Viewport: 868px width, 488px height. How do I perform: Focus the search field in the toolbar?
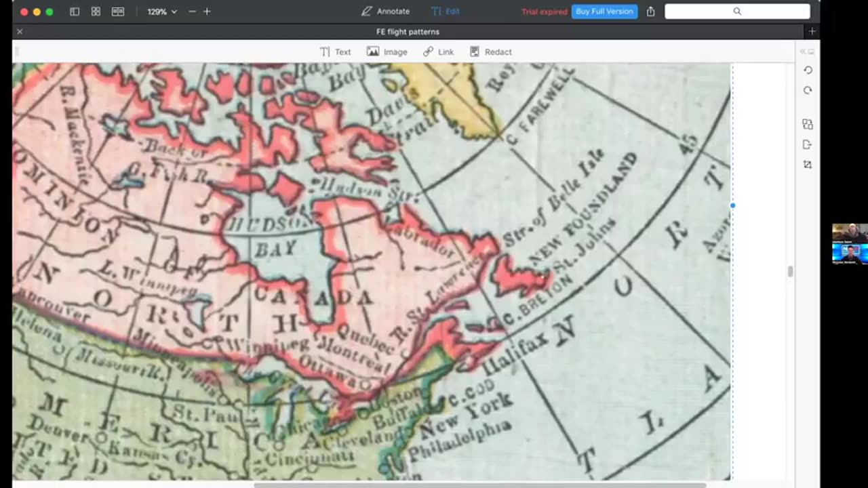tap(737, 12)
